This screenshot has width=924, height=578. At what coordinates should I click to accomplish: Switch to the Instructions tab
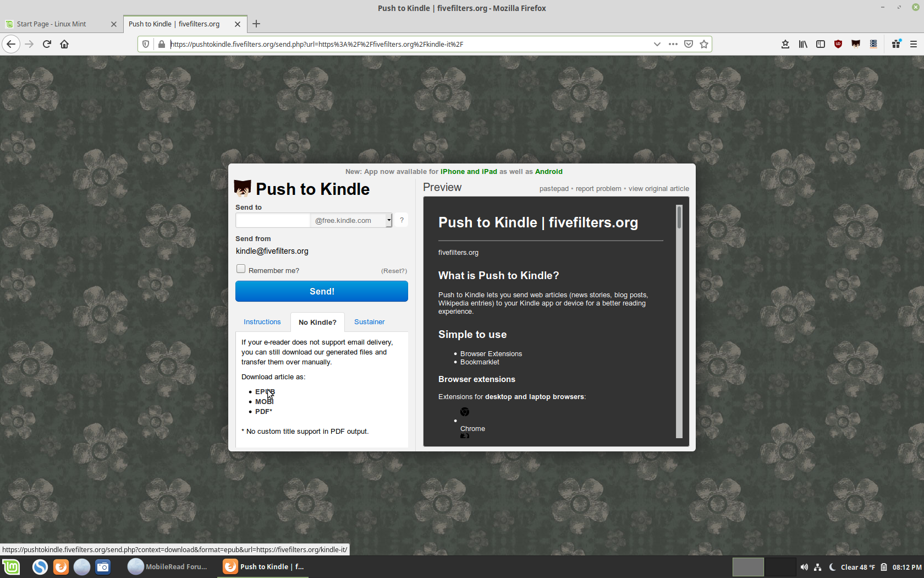click(x=262, y=322)
